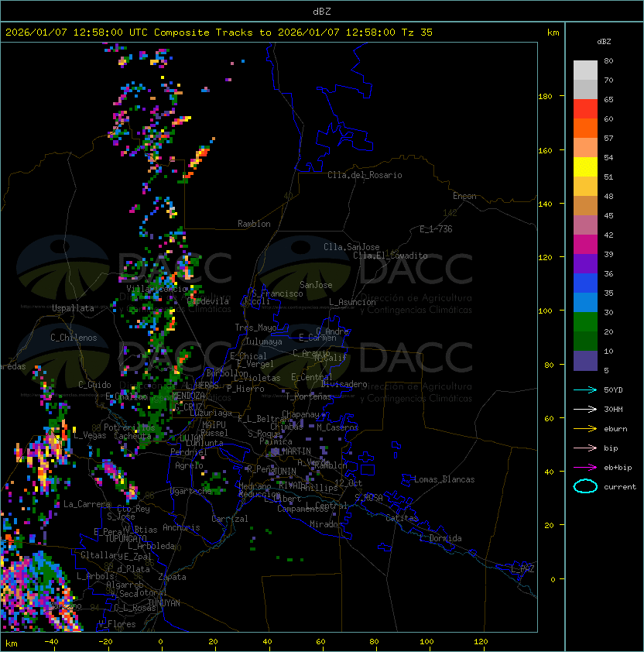Viewport: 644px width, 652px height.
Task: Click the 'Encon' map label
Action: point(464,196)
